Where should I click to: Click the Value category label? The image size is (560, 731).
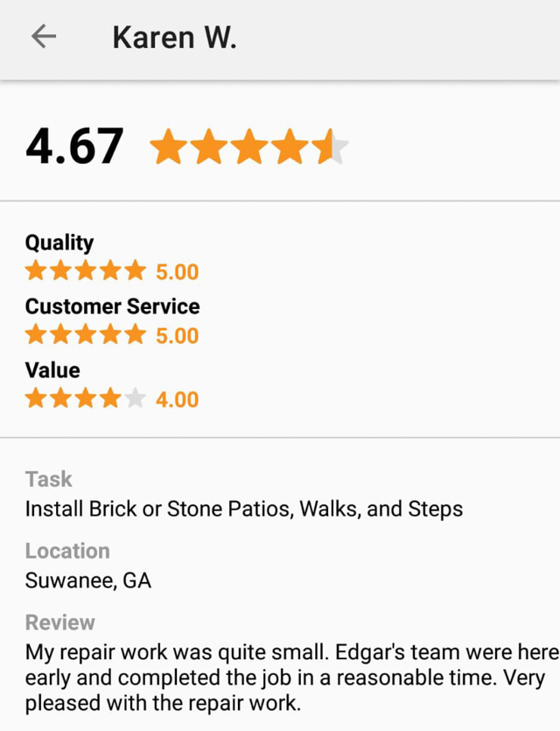[52, 370]
